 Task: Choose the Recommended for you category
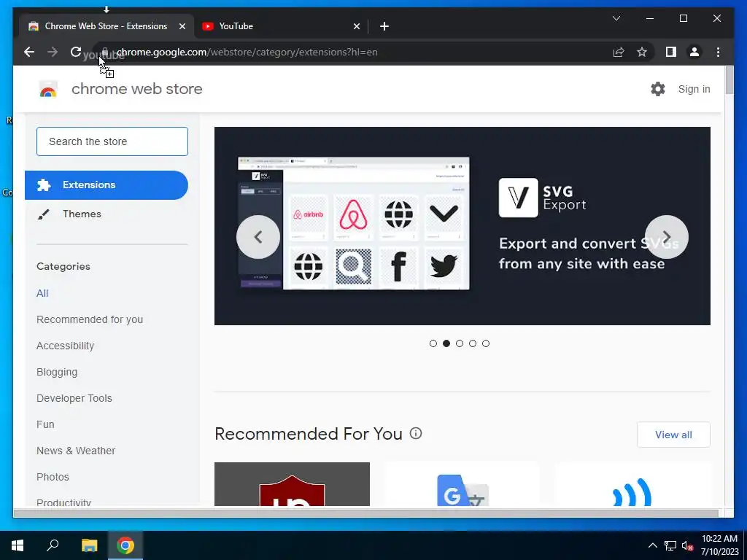pos(90,319)
